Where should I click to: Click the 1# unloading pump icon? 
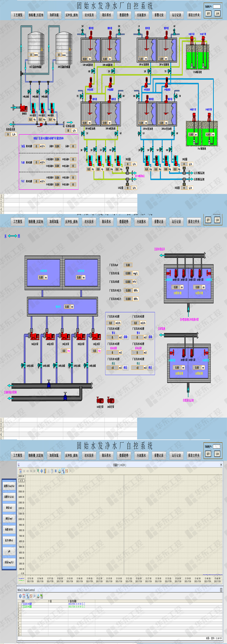[24, 108]
